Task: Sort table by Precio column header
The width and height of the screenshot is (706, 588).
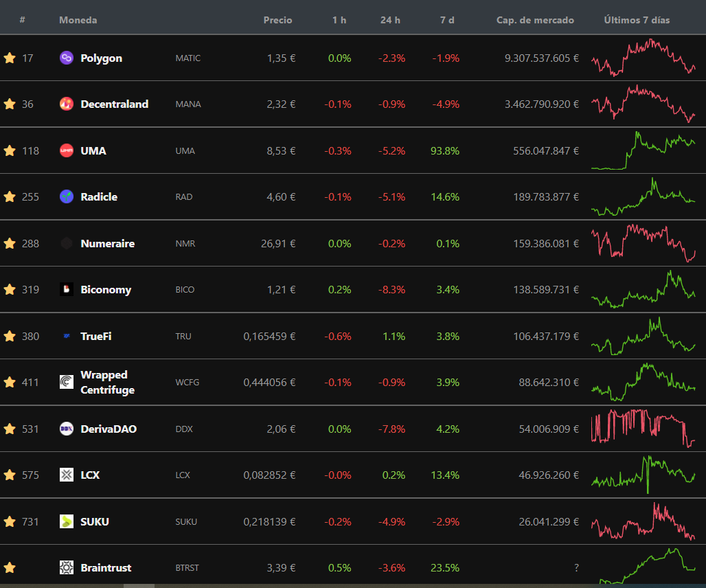Action: point(277,20)
